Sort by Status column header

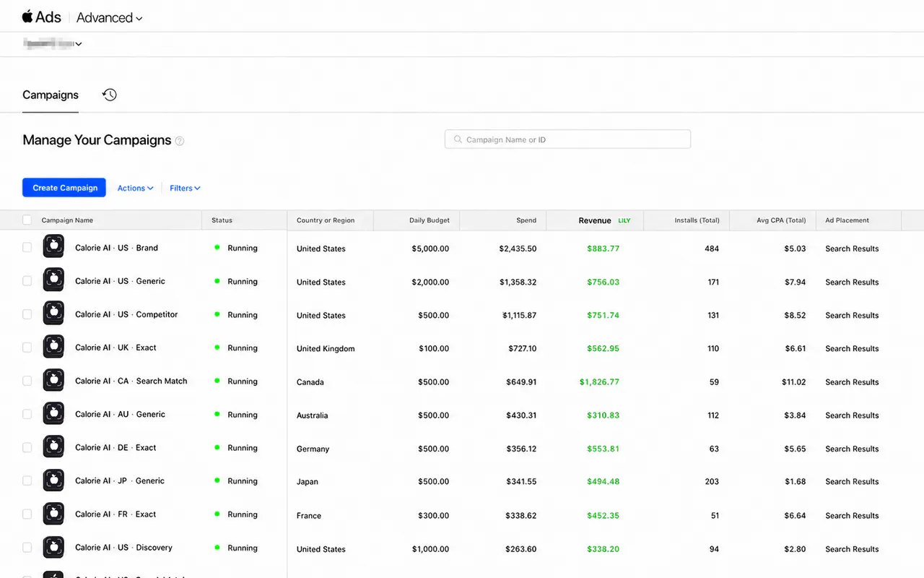point(222,220)
